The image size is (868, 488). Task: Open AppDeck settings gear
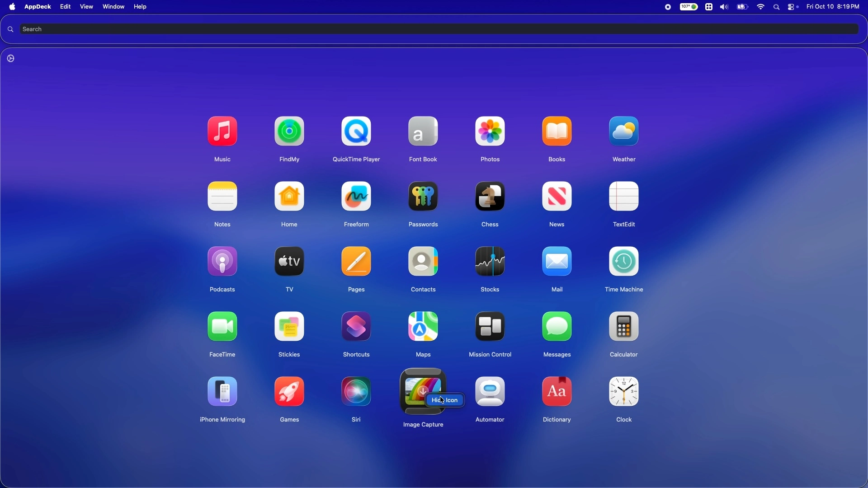click(x=11, y=59)
